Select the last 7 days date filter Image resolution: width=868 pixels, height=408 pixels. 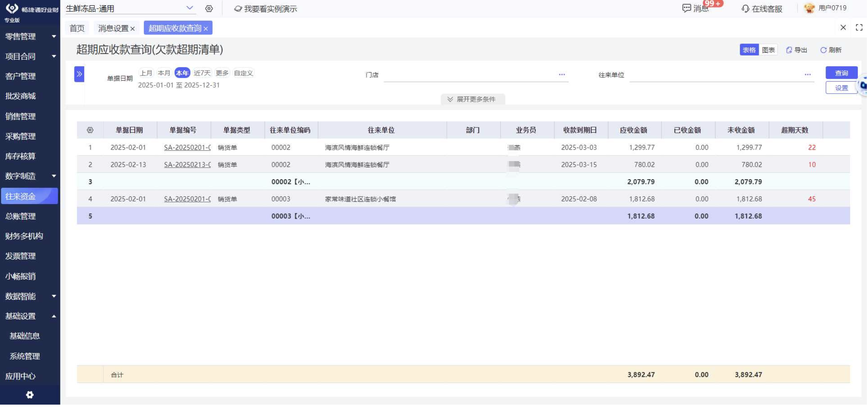click(202, 73)
